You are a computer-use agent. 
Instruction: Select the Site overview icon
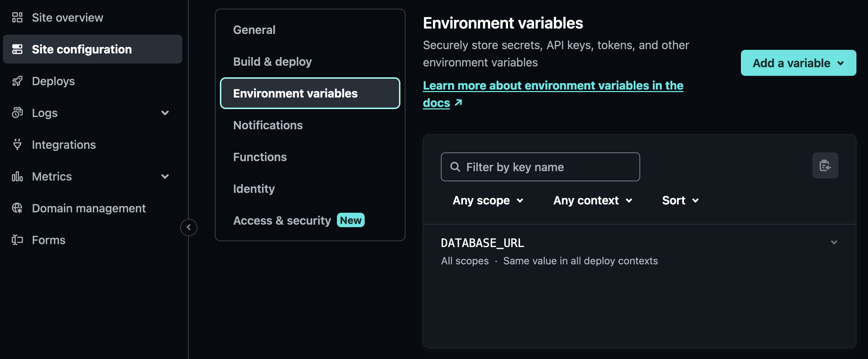(x=17, y=17)
